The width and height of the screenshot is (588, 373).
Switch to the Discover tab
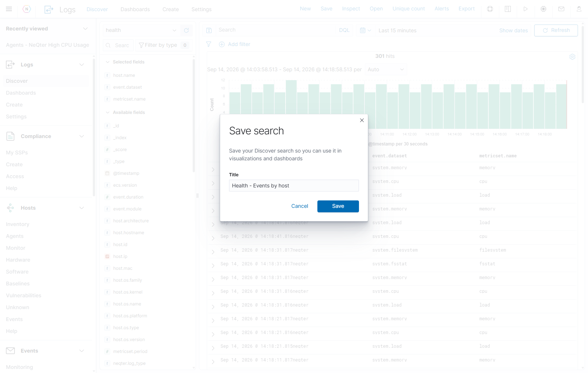[97, 9]
